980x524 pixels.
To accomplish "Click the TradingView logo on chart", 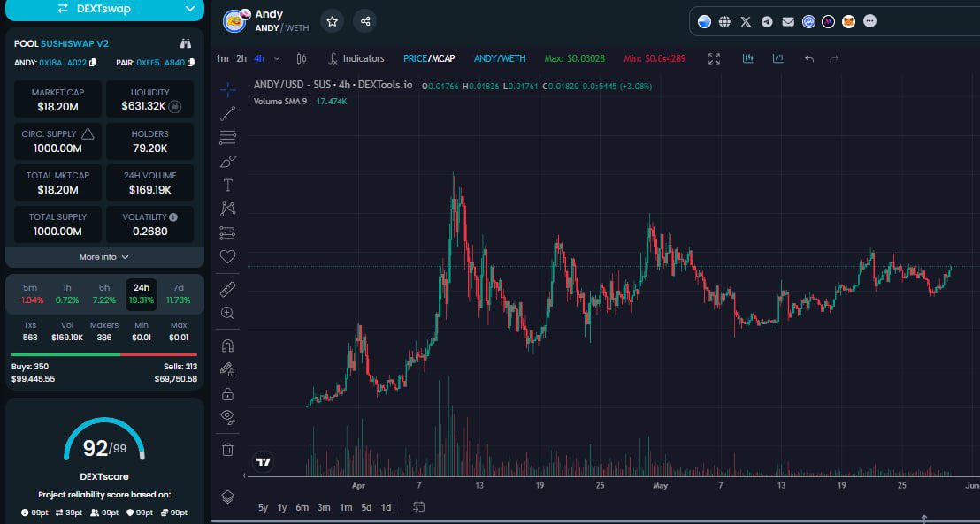I will [263, 462].
